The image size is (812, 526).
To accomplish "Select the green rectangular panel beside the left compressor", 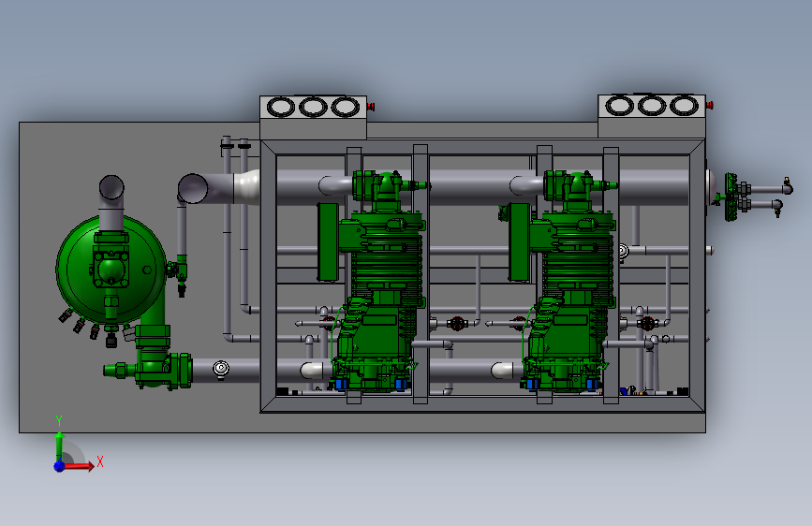I will (x=329, y=242).
